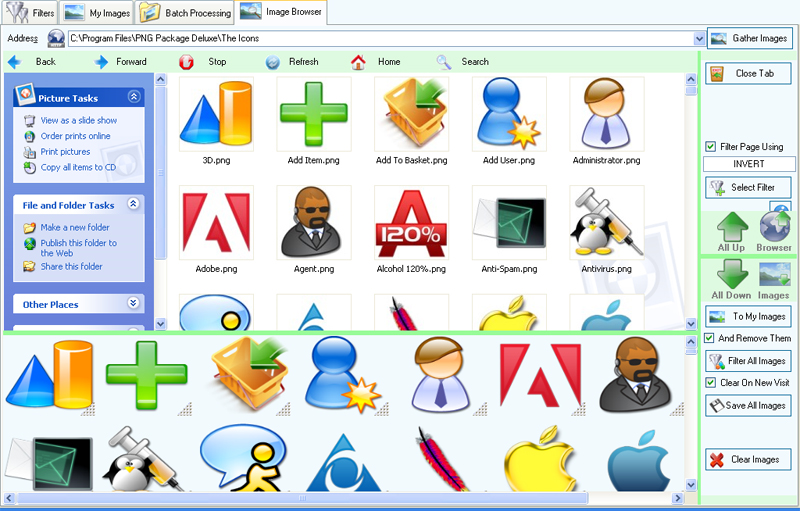Click the Save All Images button
The width and height of the screenshot is (800, 511).
coord(748,406)
